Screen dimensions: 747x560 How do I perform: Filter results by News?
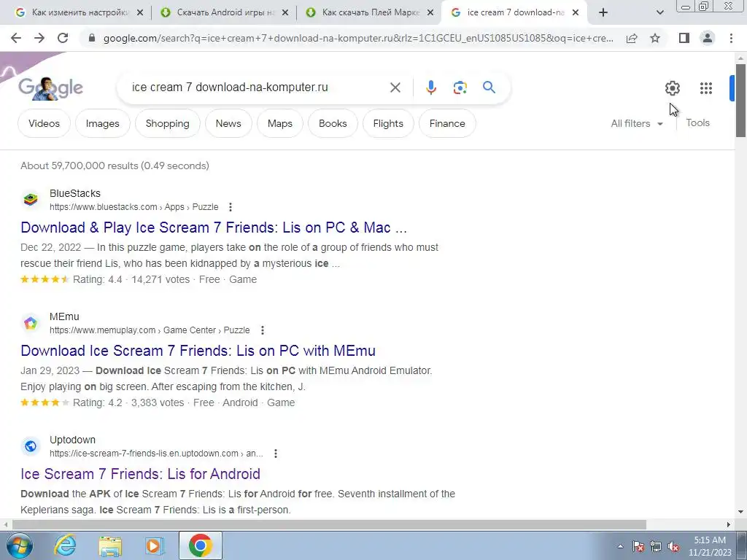pyautogui.click(x=228, y=123)
